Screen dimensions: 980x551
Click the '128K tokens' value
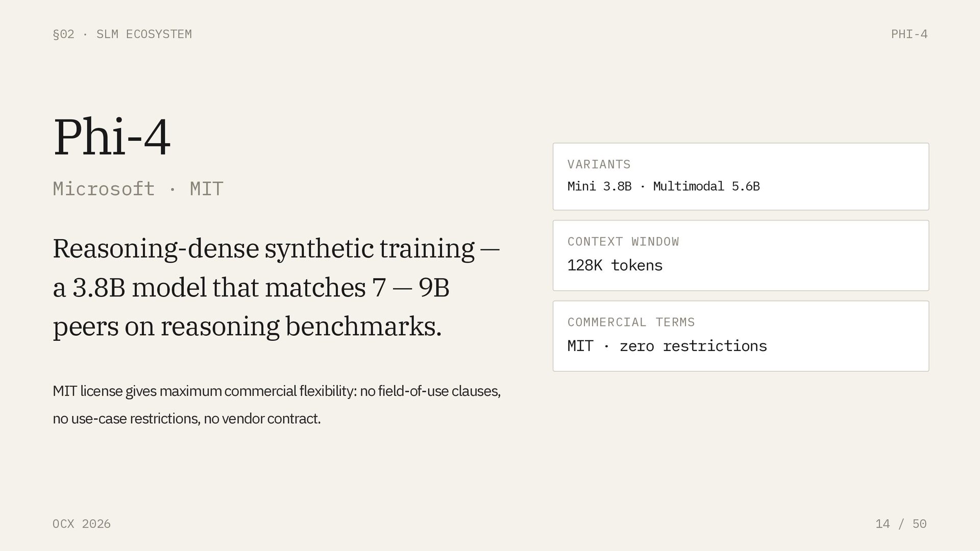click(615, 265)
